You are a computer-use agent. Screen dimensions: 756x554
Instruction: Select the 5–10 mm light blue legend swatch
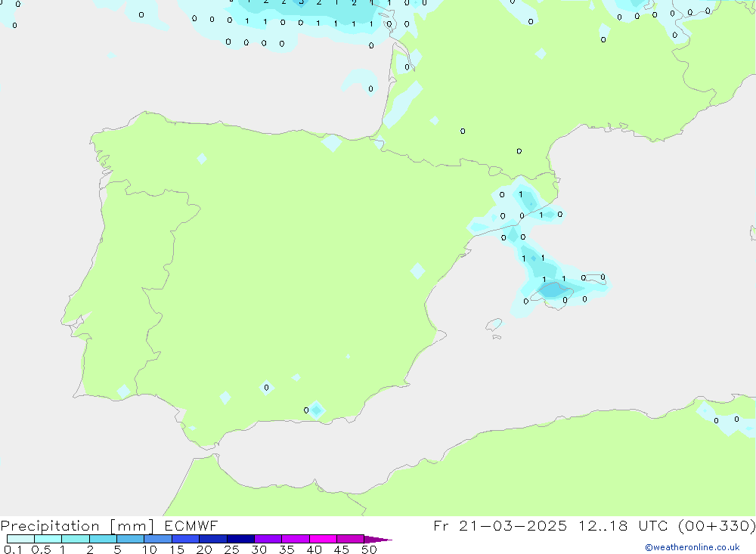click(x=130, y=539)
